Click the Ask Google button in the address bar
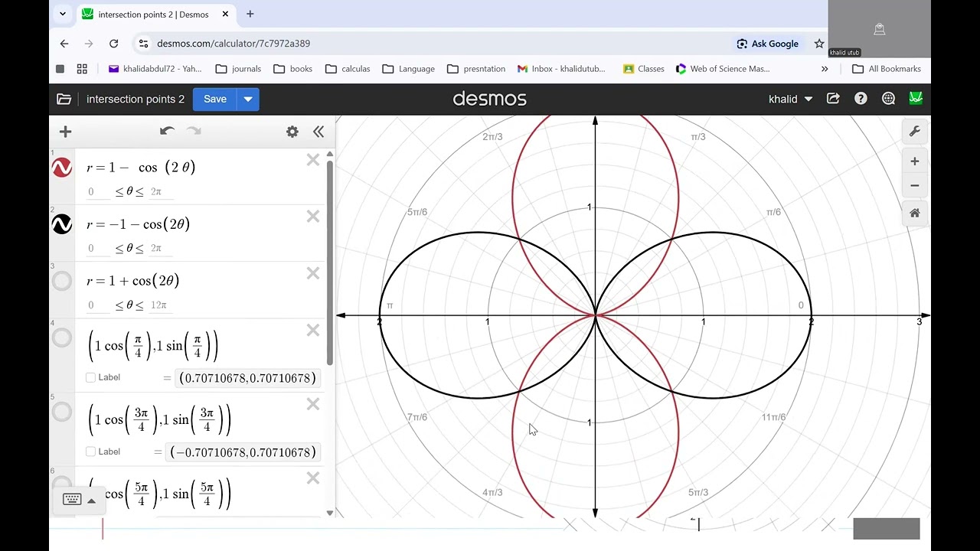The image size is (980, 551). (x=768, y=44)
